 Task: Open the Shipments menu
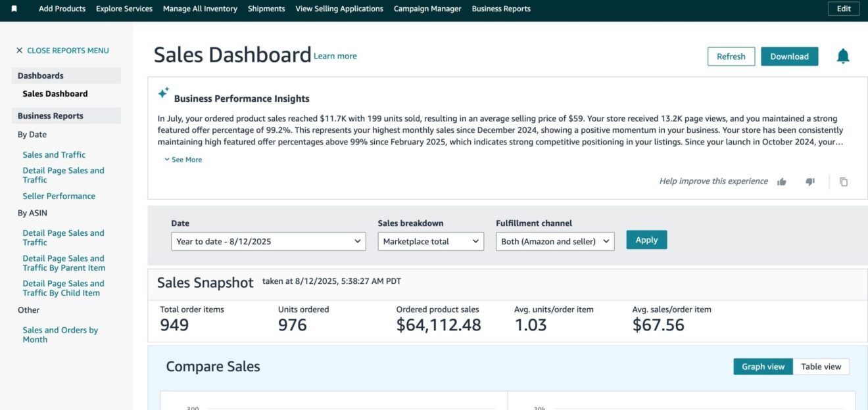tap(266, 9)
